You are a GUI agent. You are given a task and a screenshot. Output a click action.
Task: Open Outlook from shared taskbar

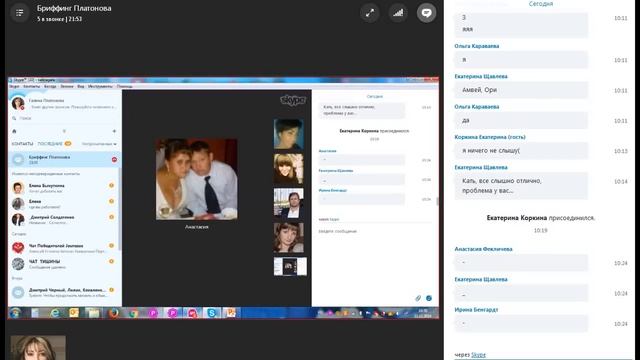[74, 313]
